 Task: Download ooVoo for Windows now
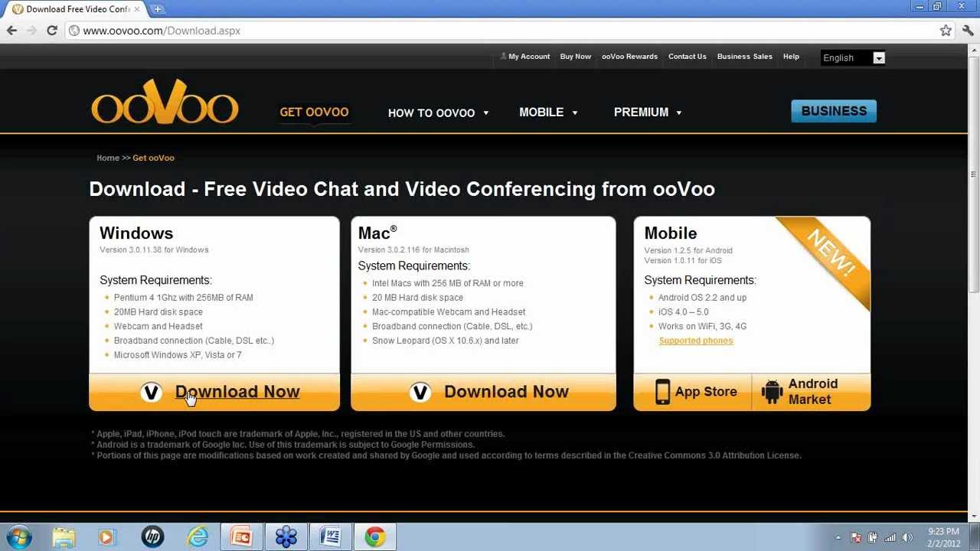click(x=214, y=392)
